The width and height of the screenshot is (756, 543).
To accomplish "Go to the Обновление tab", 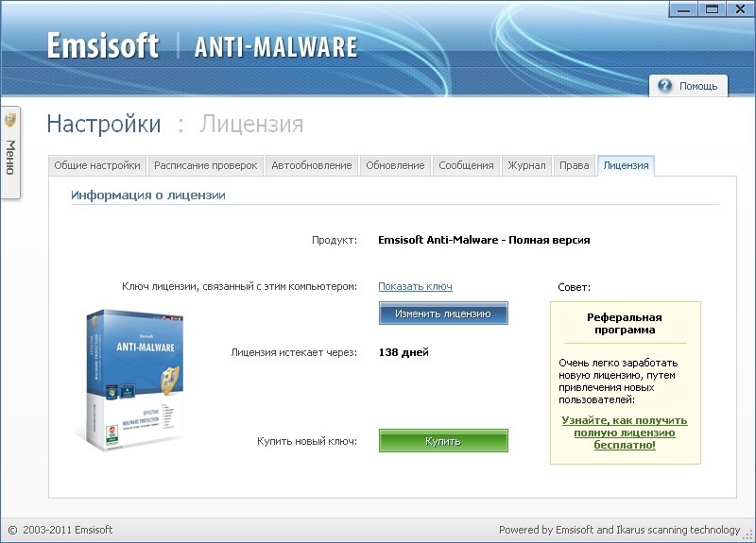I will tap(395, 165).
